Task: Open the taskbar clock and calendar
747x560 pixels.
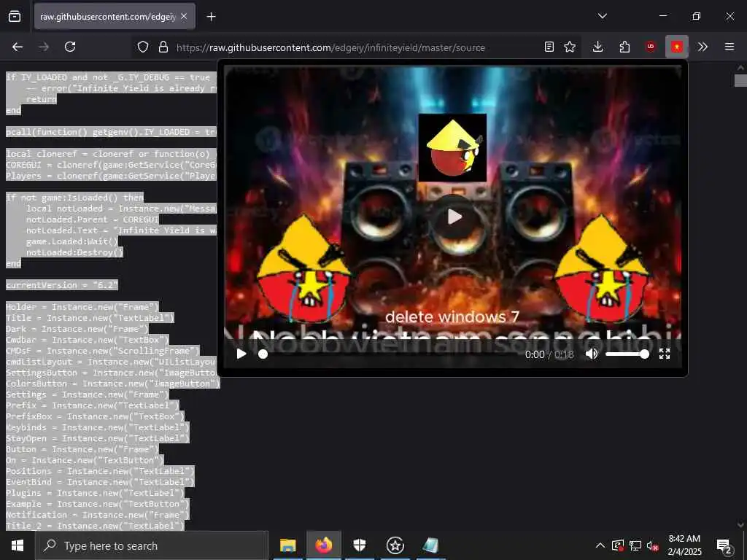Action: click(x=684, y=545)
